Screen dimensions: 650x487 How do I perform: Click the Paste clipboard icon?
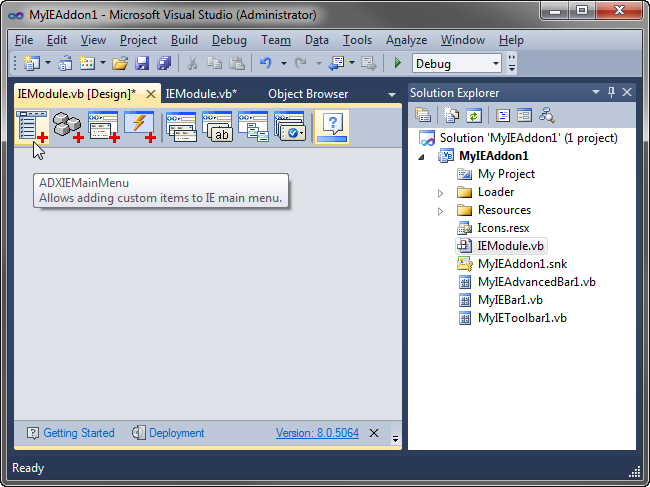coord(237,63)
